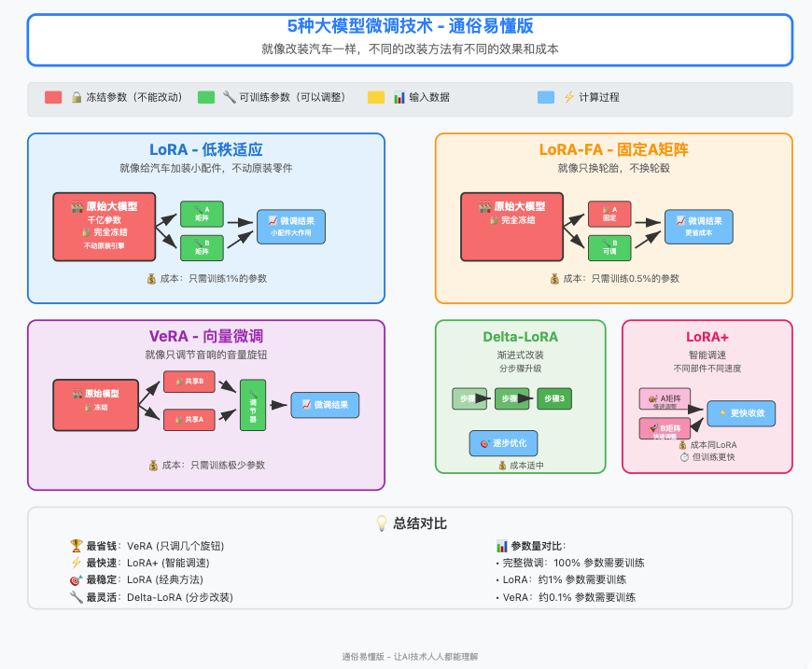The width and height of the screenshot is (812, 669).
Task: Click the rocket icon on the B矩阵 box
Action: 653,427
